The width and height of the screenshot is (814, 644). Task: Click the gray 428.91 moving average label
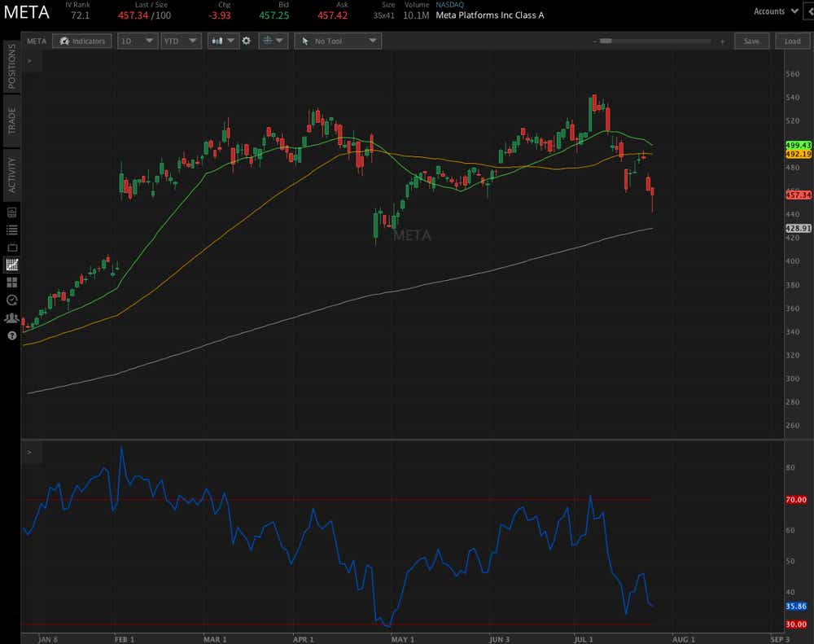coord(798,228)
